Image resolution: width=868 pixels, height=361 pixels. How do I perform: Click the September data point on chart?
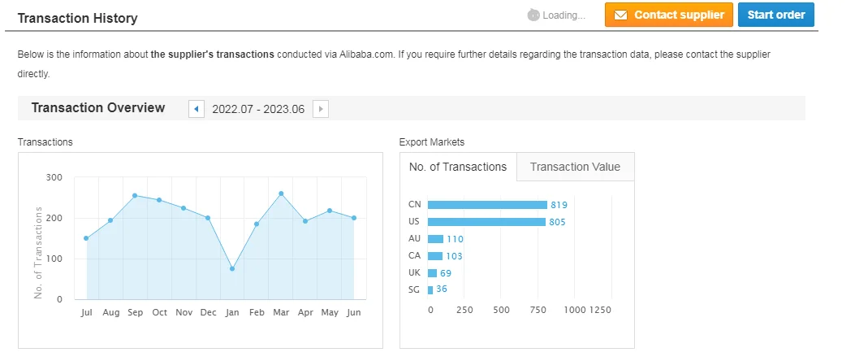(x=135, y=195)
